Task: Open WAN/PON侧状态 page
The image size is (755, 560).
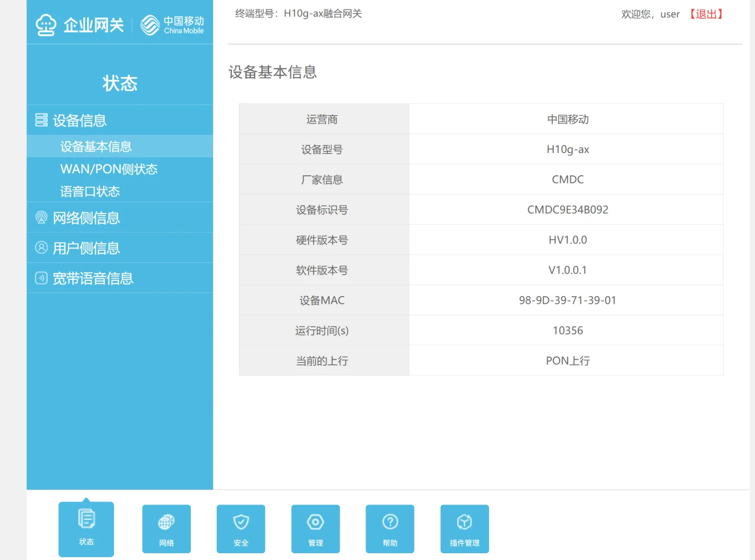Action: pos(108,169)
